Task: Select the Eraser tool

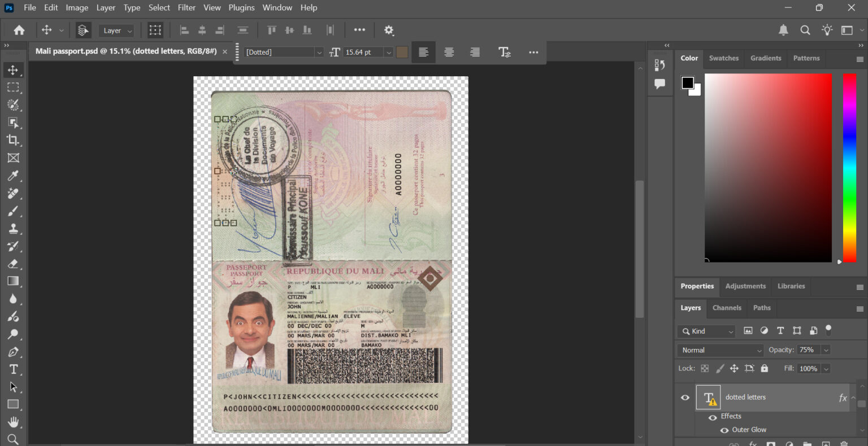Action: [13, 264]
